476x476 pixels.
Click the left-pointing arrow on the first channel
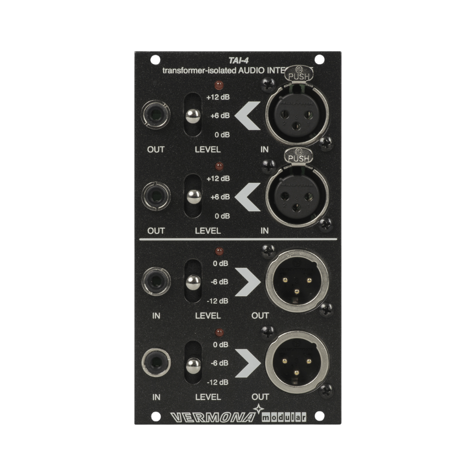[249, 117]
